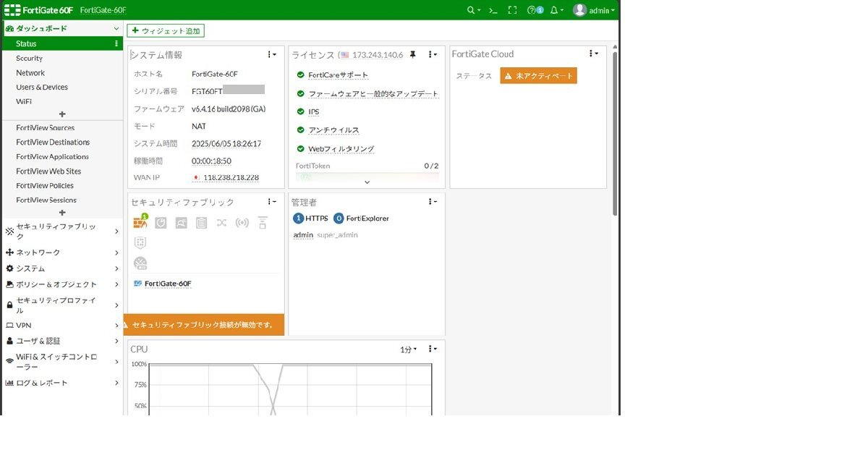This screenshot has width=868, height=466.
Task: Click the speedometer Fabric icon
Action: (x=140, y=263)
